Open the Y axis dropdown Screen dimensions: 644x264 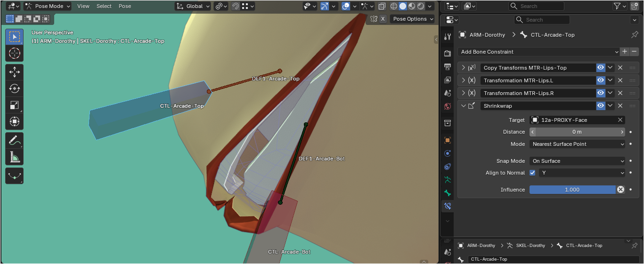click(582, 173)
